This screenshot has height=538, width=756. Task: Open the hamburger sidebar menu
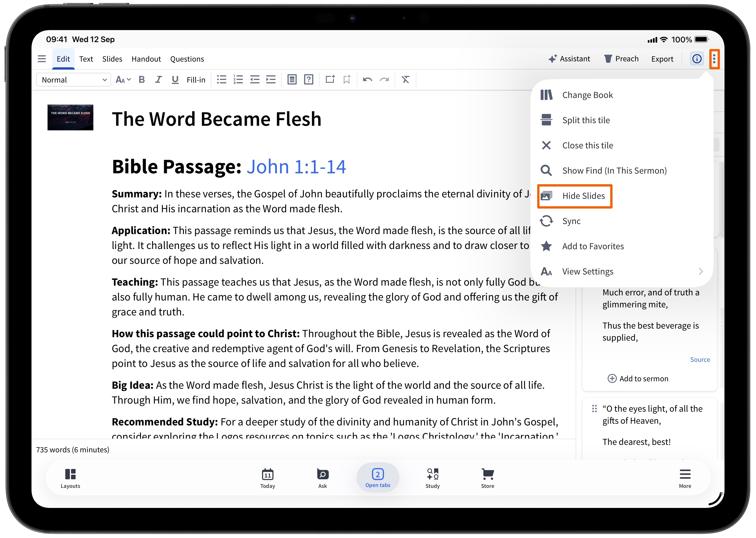click(x=42, y=59)
